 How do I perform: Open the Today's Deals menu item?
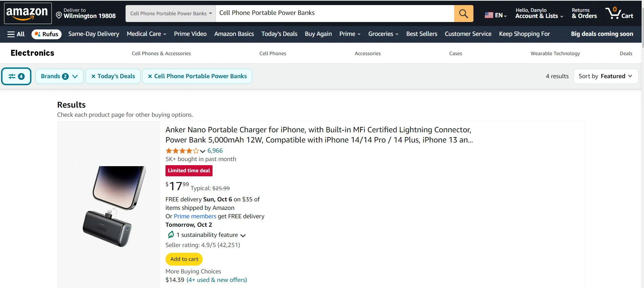(x=279, y=34)
